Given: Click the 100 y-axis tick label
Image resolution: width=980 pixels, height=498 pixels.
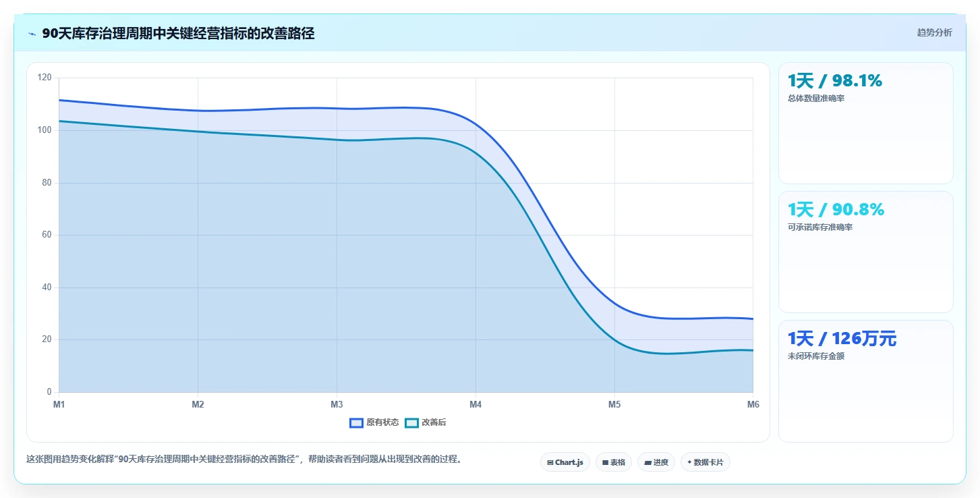Looking at the screenshot, I should [45, 130].
